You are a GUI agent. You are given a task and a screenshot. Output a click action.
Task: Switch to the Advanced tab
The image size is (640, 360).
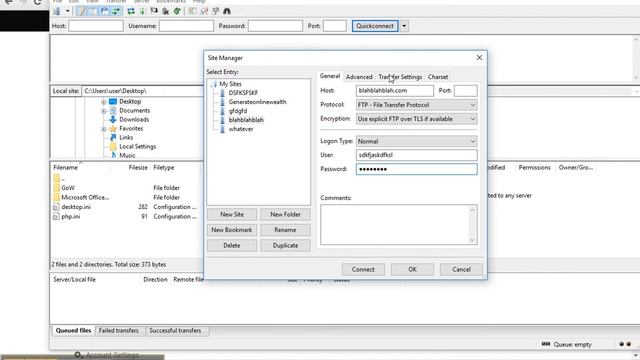click(359, 77)
